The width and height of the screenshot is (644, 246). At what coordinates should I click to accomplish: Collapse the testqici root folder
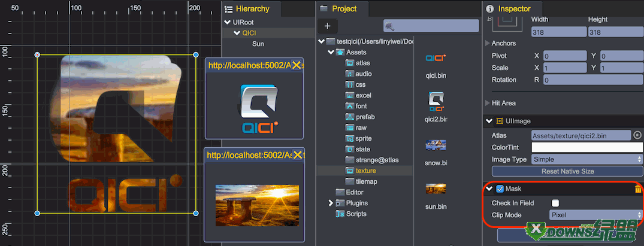(321, 41)
